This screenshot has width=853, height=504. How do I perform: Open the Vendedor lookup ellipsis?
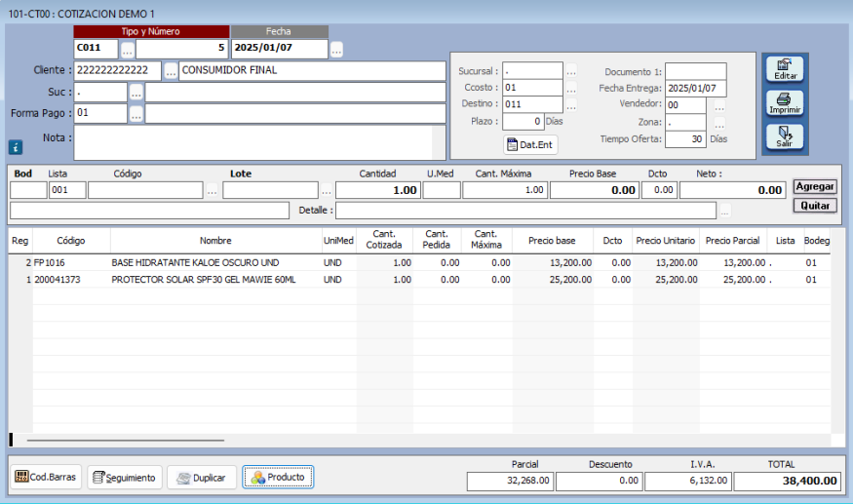719,105
